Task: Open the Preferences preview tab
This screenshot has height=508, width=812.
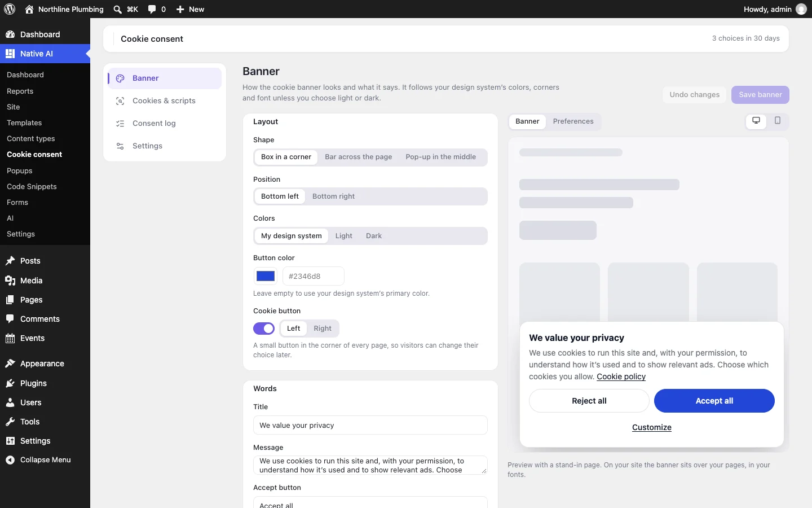Action: pyautogui.click(x=573, y=121)
